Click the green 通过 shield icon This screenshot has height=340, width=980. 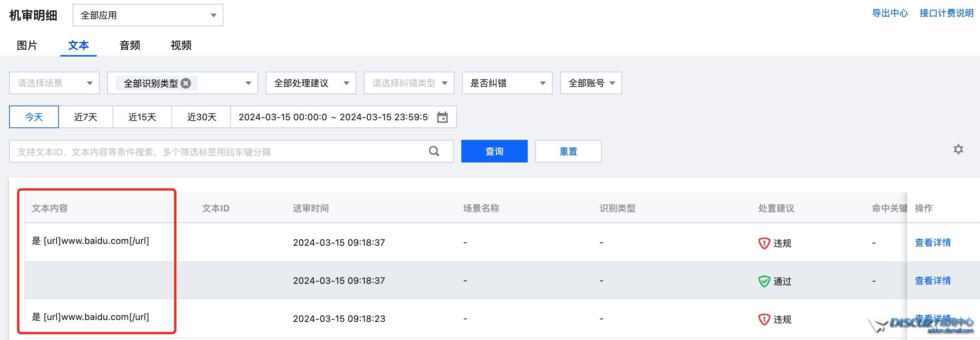pyautogui.click(x=764, y=280)
